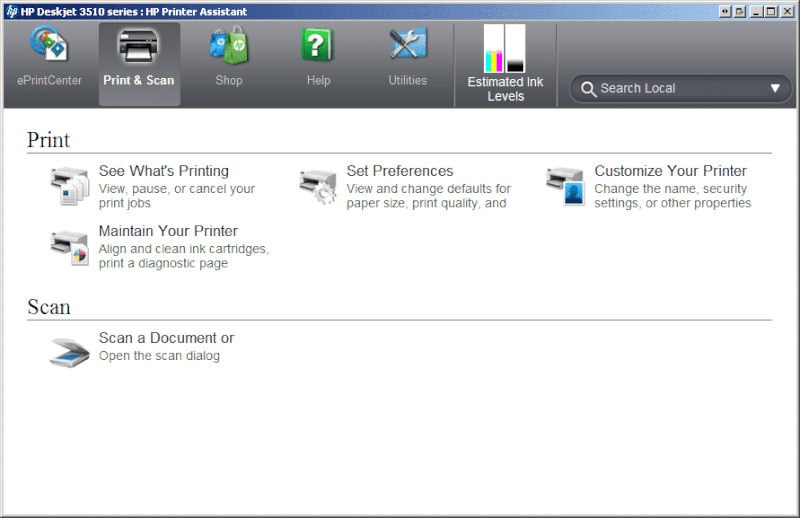The height and width of the screenshot is (518, 800).
Task: Click the Maintain Your Printer icon
Action: point(70,247)
